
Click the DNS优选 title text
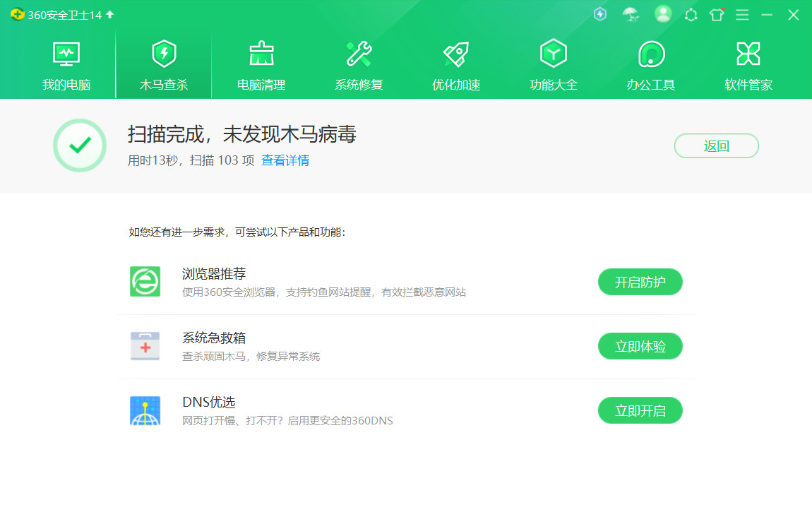click(x=209, y=402)
